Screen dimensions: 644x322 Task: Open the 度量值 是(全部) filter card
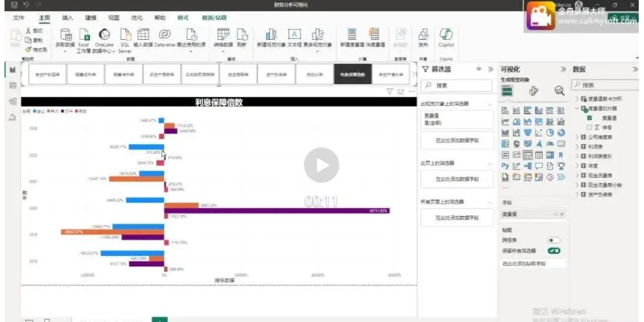[x=457, y=119]
